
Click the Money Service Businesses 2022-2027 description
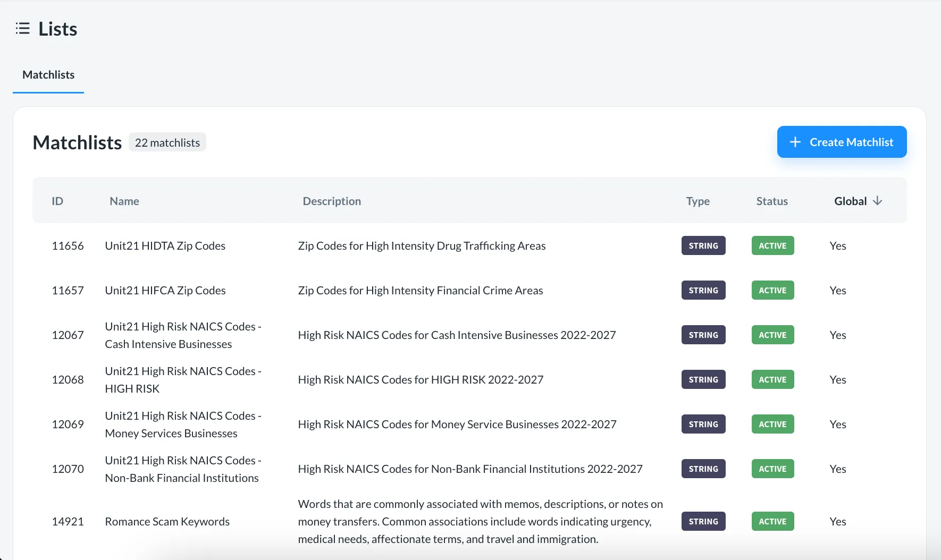point(457,425)
